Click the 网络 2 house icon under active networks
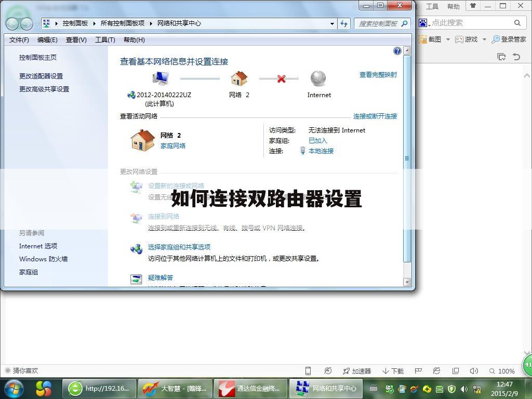This screenshot has height=399, width=532. pos(142,139)
